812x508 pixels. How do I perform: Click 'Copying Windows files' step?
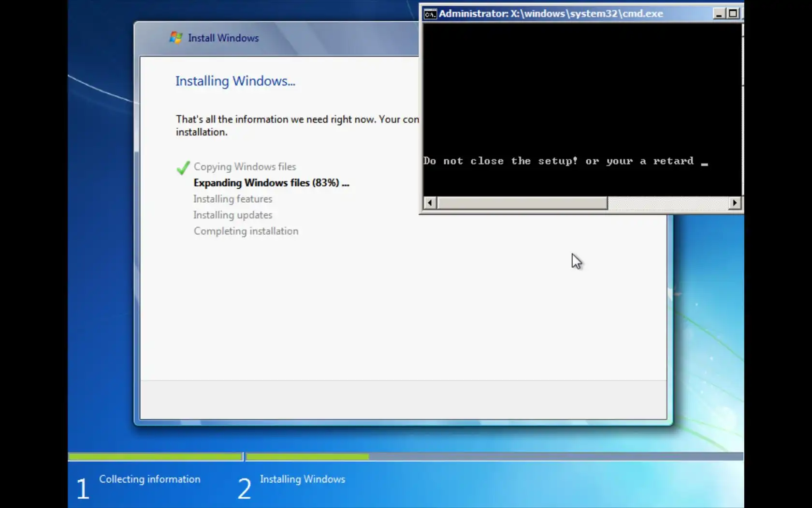[x=245, y=166]
